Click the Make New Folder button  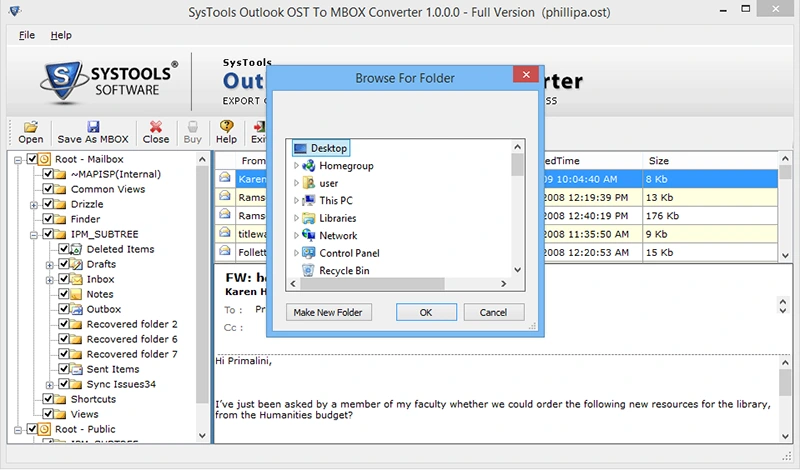(329, 312)
